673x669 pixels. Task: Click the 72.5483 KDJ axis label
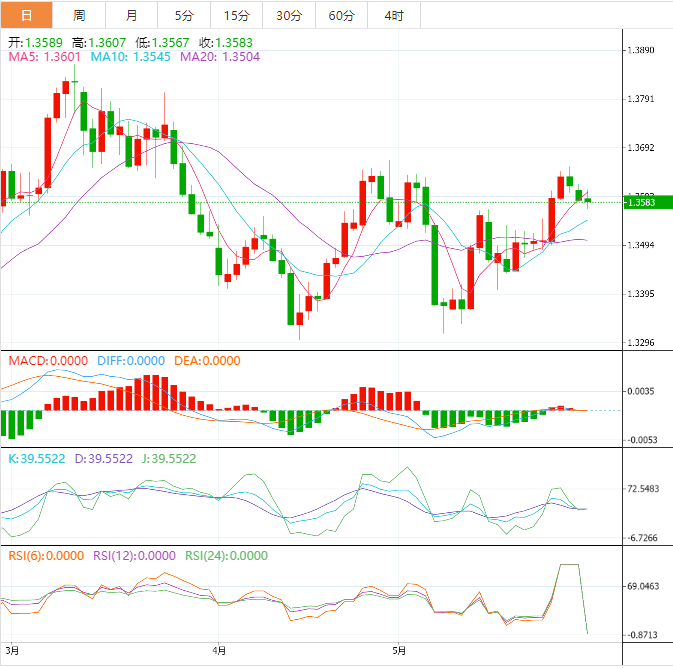643,489
